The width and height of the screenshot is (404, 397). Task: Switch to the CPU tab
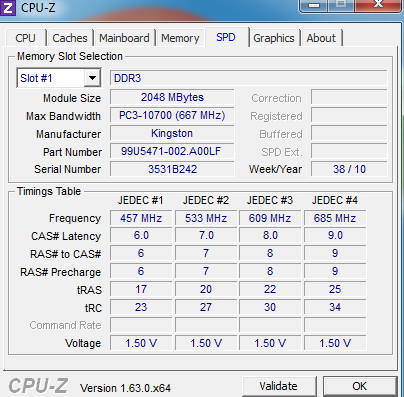pyautogui.click(x=25, y=38)
